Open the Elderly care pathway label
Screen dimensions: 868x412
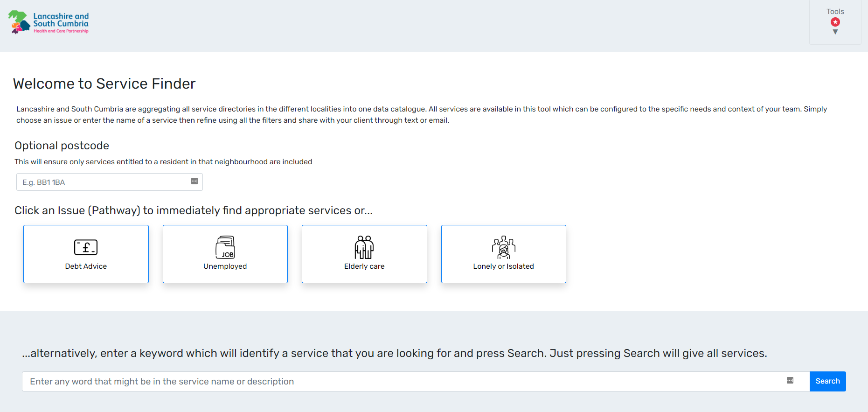pos(364,266)
